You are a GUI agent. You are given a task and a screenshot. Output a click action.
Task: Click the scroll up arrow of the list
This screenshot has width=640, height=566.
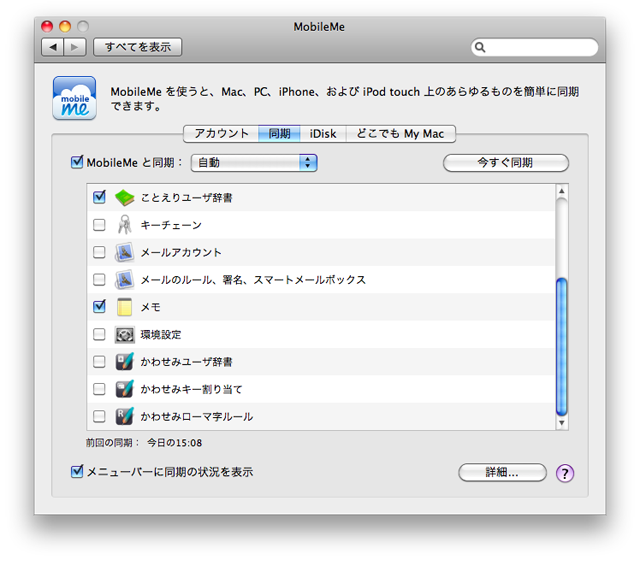coord(562,191)
